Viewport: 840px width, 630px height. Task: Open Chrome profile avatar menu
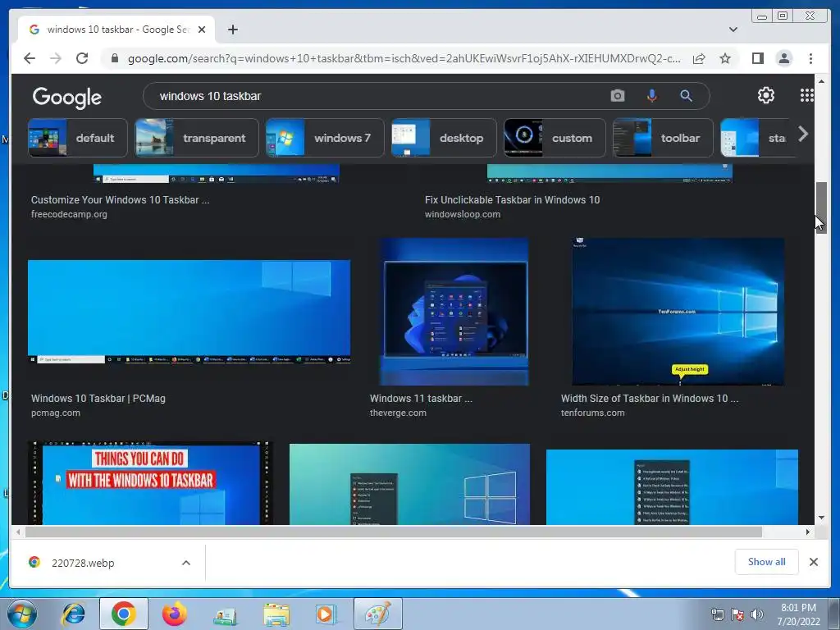784,58
